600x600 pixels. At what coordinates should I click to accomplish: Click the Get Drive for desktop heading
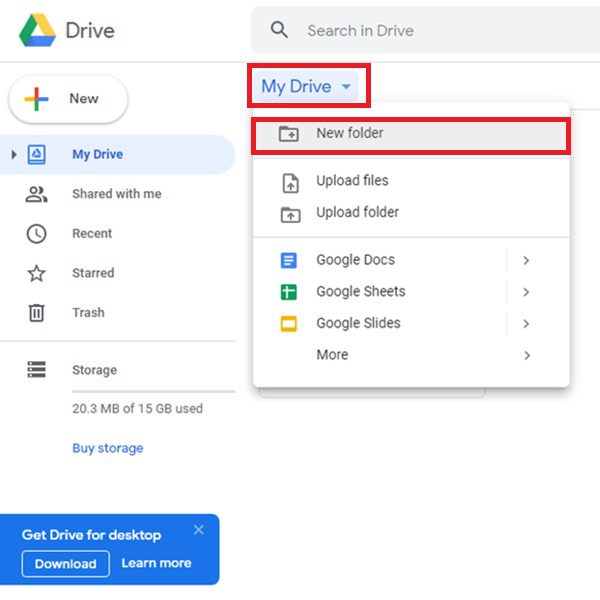[x=91, y=535]
